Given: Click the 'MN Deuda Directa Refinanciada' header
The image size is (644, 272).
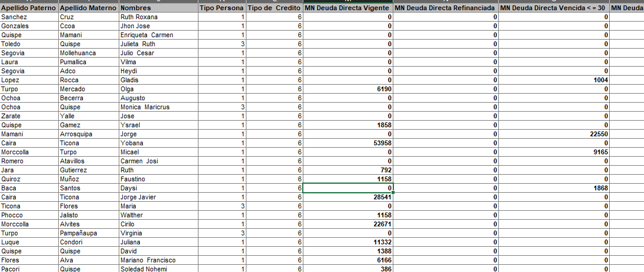Looking at the screenshot, I should 446,8.
